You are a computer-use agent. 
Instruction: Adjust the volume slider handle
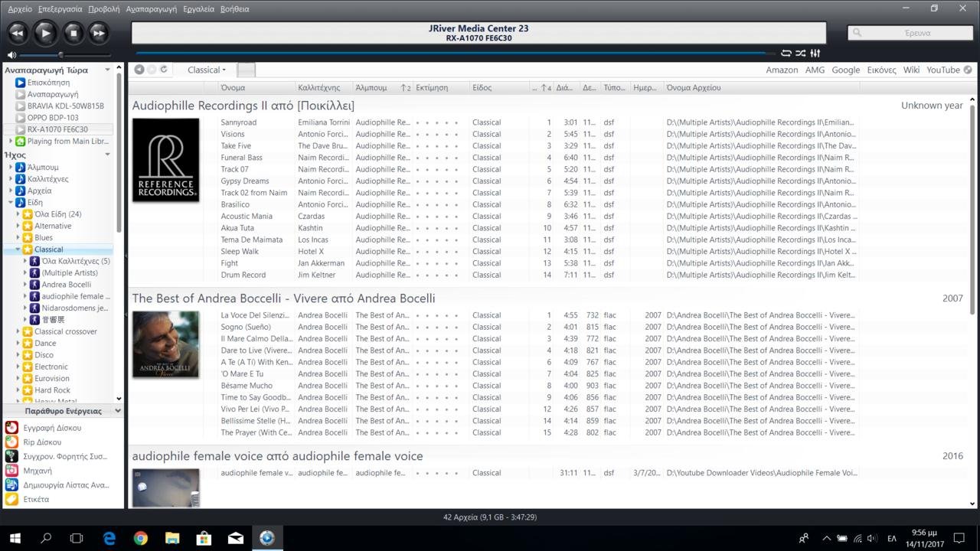pyautogui.click(x=61, y=55)
